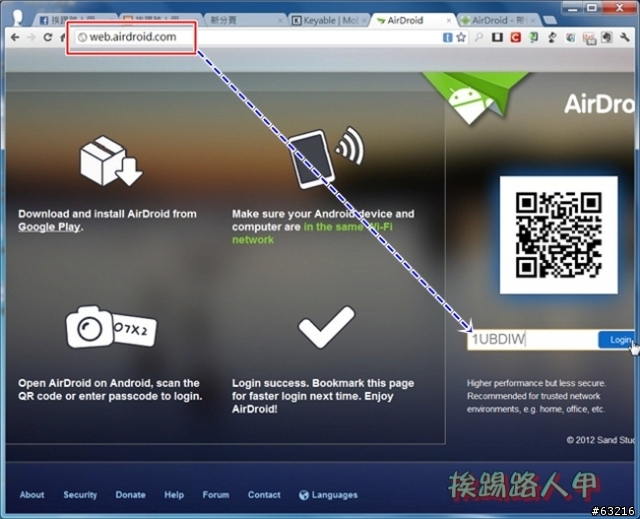Viewport: 640px width, 519px height.
Task: Open the Contact footer link
Action: pyautogui.click(x=264, y=495)
